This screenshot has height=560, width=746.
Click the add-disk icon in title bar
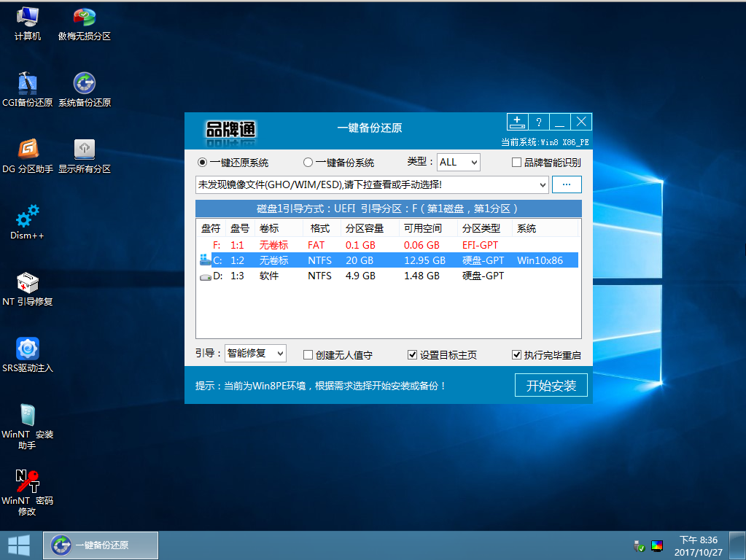pos(517,122)
